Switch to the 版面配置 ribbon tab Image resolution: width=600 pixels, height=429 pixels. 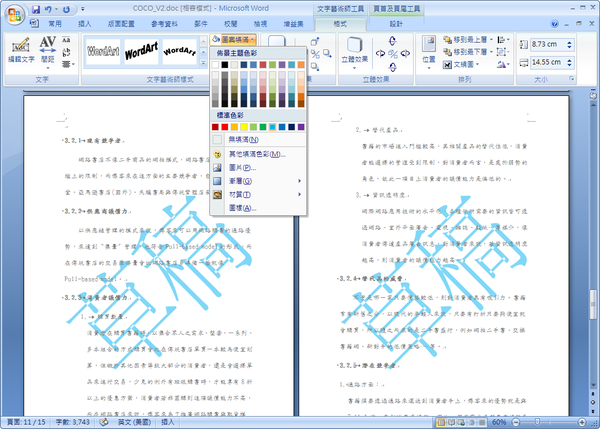(x=121, y=24)
